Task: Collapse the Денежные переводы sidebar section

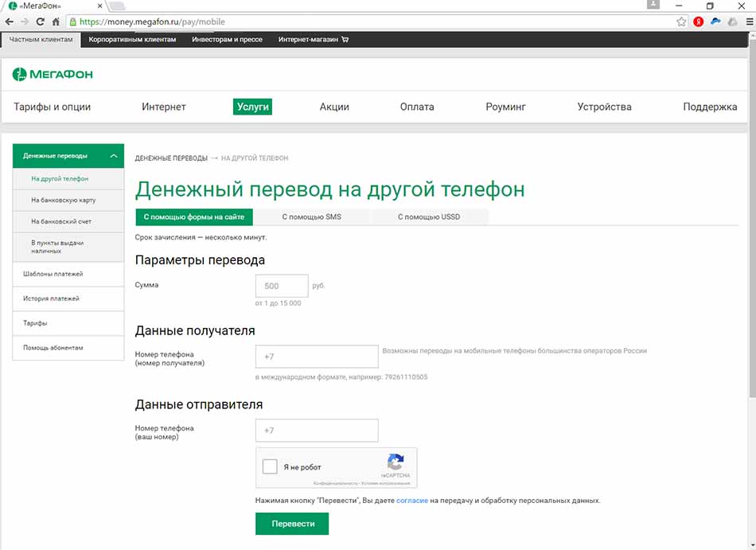Action: click(114, 156)
